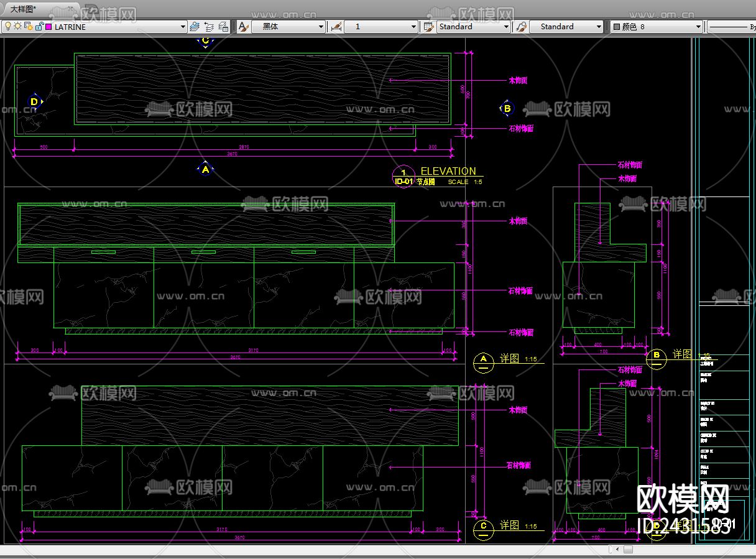The image size is (756, 559).
Task: Click the magenta LATRINE layer color square
Action: (x=48, y=27)
